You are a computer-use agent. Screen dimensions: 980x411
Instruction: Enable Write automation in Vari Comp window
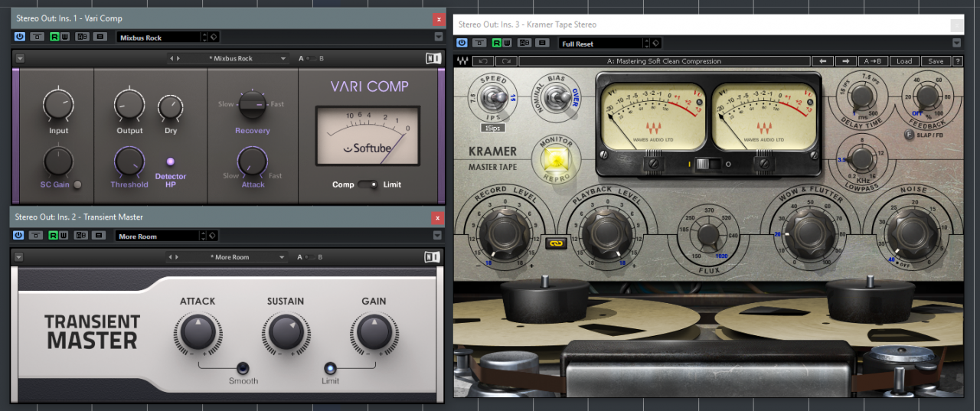pyautogui.click(x=65, y=37)
